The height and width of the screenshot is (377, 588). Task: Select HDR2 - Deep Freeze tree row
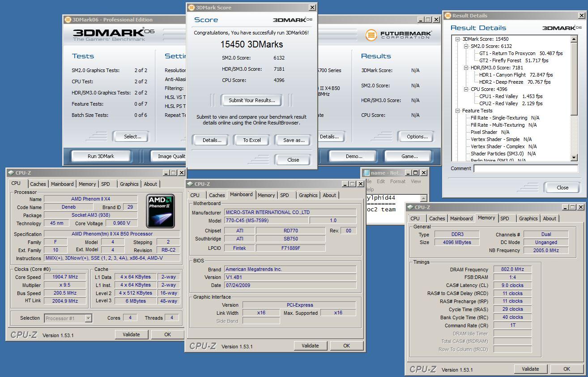[x=515, y=82]
